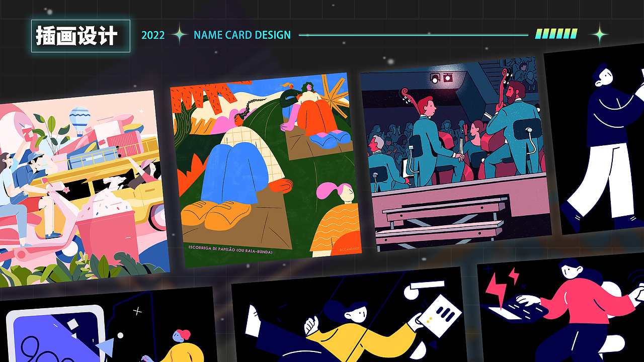Click the stage spotlights in orchestra illustration
This screenshot has height=362, width=644.
pyautogui.click(x=440, y=77)
